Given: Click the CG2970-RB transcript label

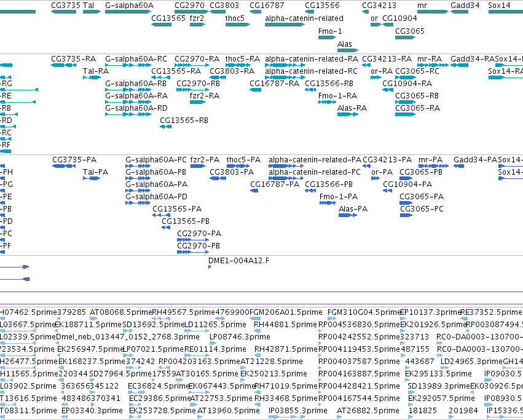Looking at the screenshot, I should (198, 83).
